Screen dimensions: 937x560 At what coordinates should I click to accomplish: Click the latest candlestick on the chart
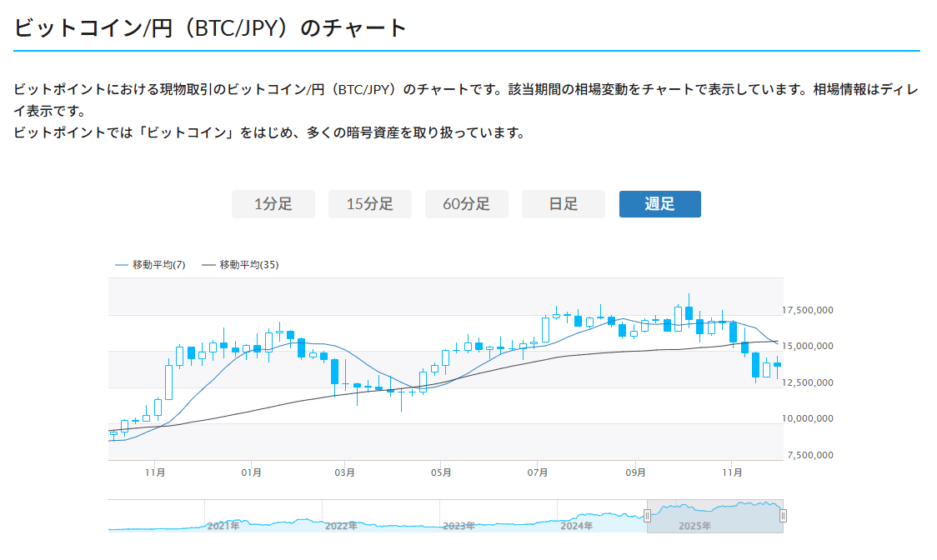point(775,362)
